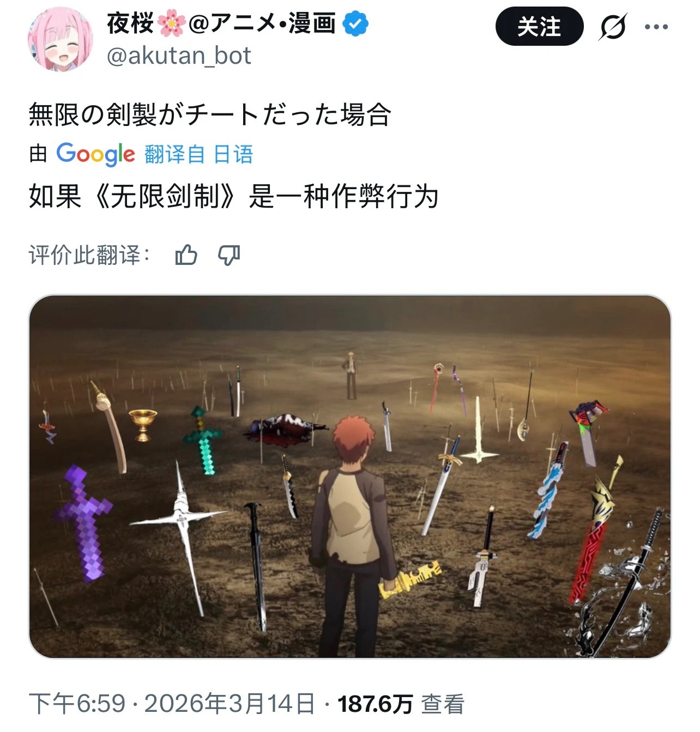This screenshot has width=700, height=732.
Task: Tap the cherry blossom emoji in name
Action: coord(172,25)
